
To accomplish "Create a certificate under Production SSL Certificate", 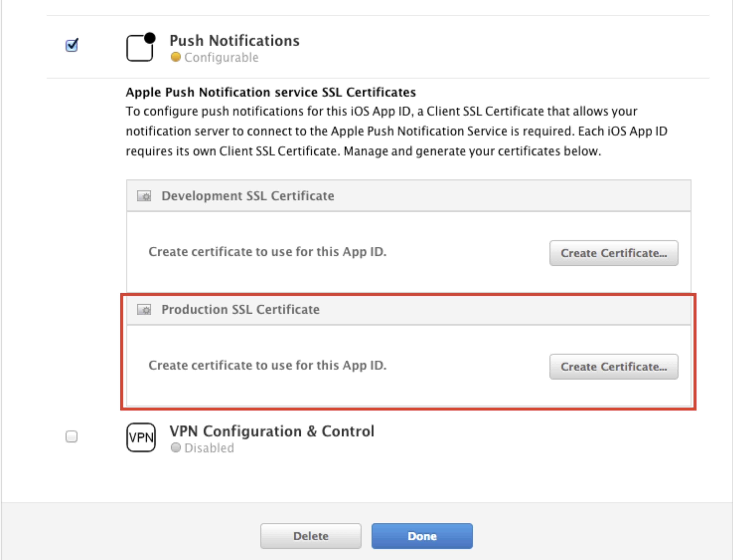I will pos(614,367).
